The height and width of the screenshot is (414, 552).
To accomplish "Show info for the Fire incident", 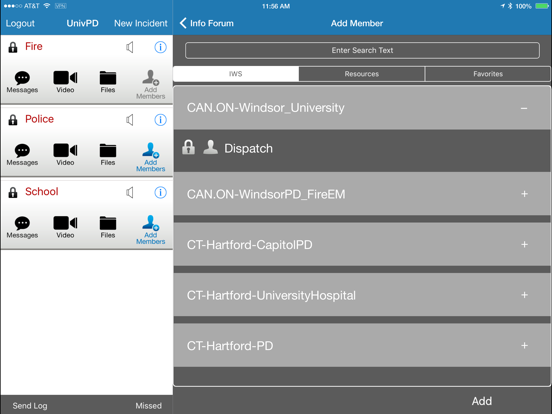I will point(160,47).
